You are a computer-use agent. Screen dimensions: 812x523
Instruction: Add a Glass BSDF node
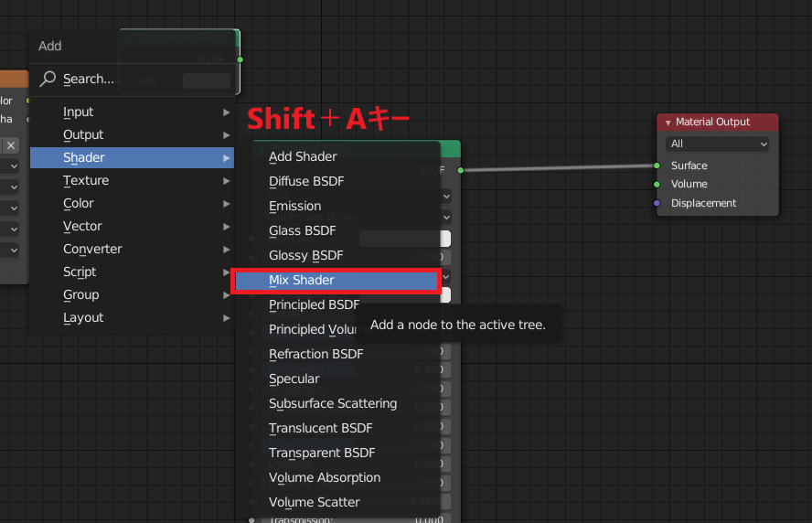[x=337, y=230]
